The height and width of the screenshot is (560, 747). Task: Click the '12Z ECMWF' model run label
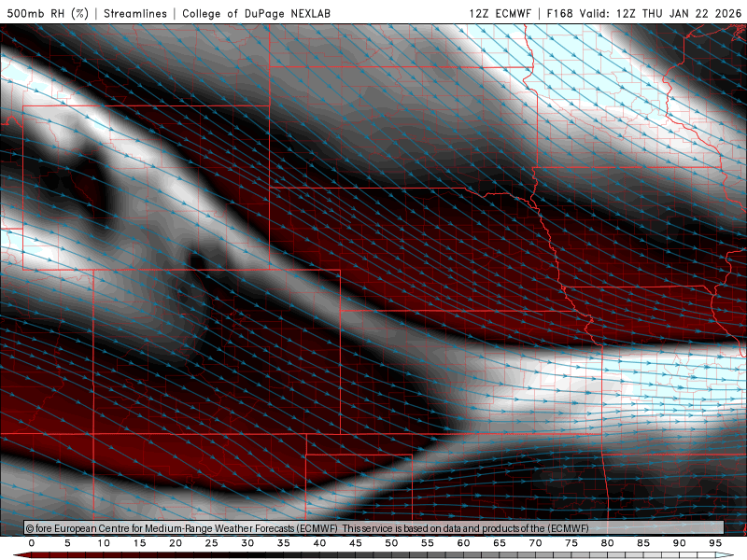click(x=500, y=13)
